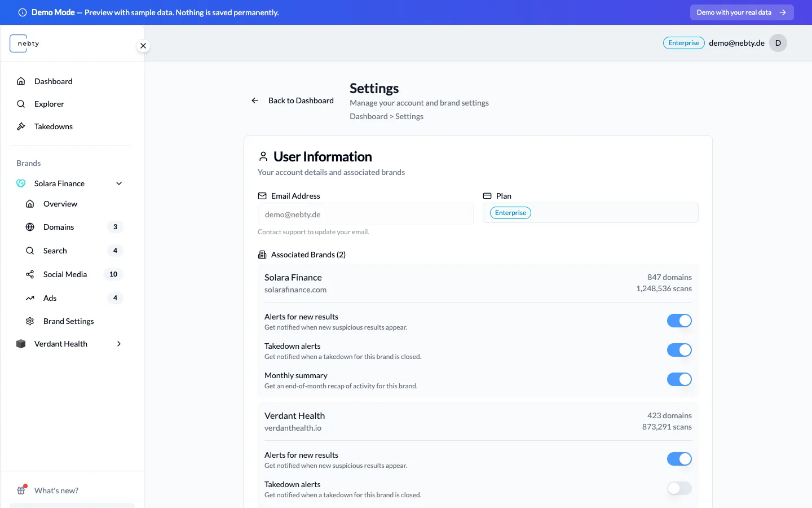Click "Associated Brands (2)" label

click(x=308, y=255)
